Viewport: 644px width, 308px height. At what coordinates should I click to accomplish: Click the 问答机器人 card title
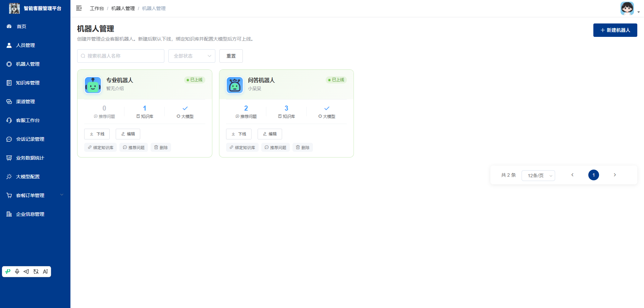click(261, 80)
